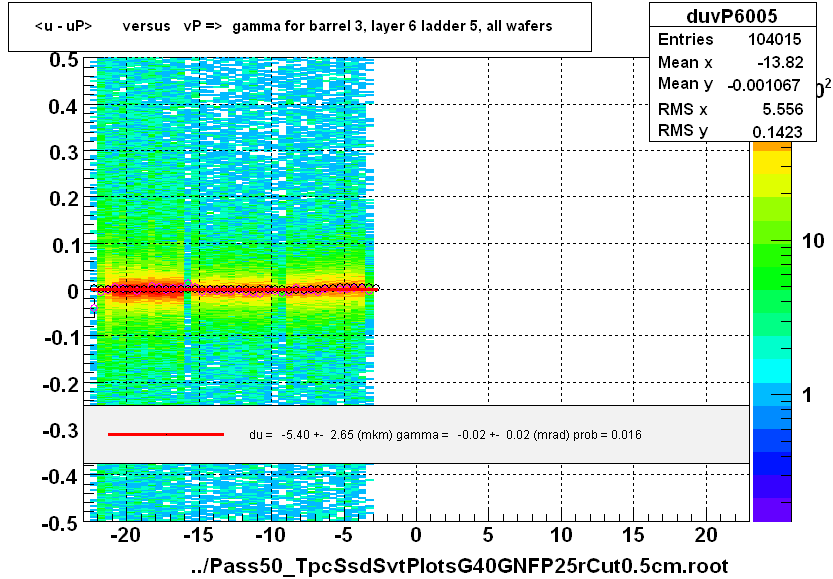Click the x-axis label 15
This screenshot has width=833, height=579.
click(x=633, y=535)
